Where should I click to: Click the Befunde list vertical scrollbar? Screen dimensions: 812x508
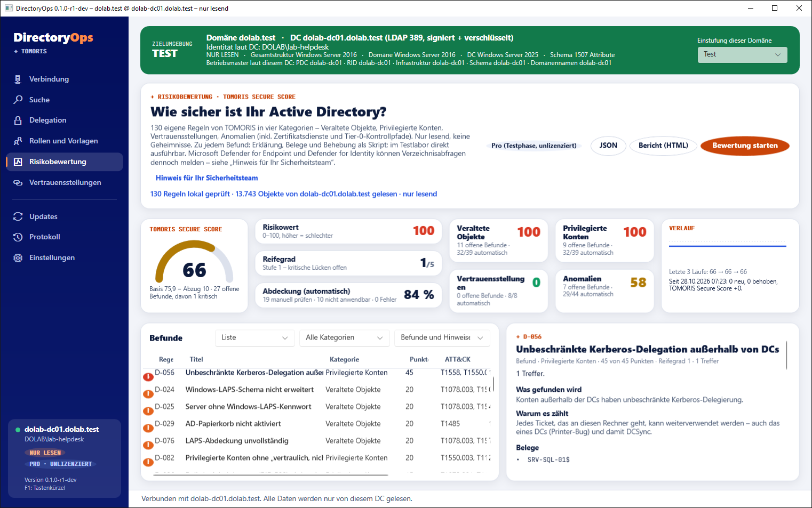(x=493, y=385)
